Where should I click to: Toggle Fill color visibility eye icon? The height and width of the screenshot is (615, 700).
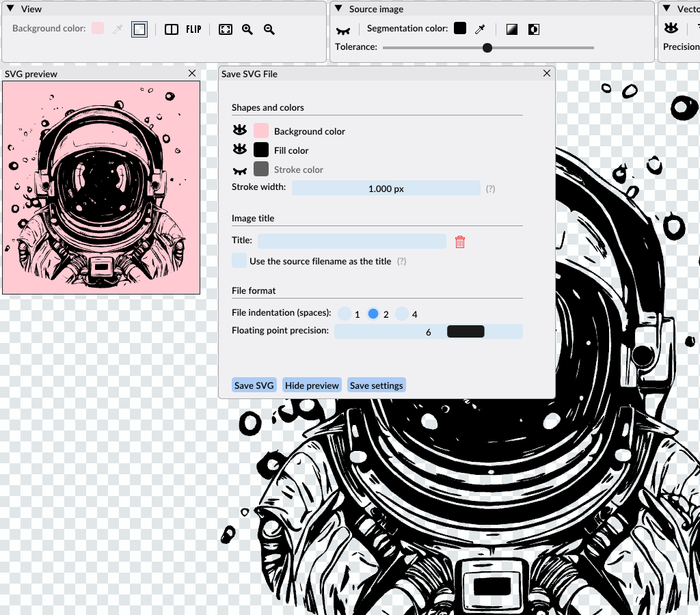click(x=239, y=149)
